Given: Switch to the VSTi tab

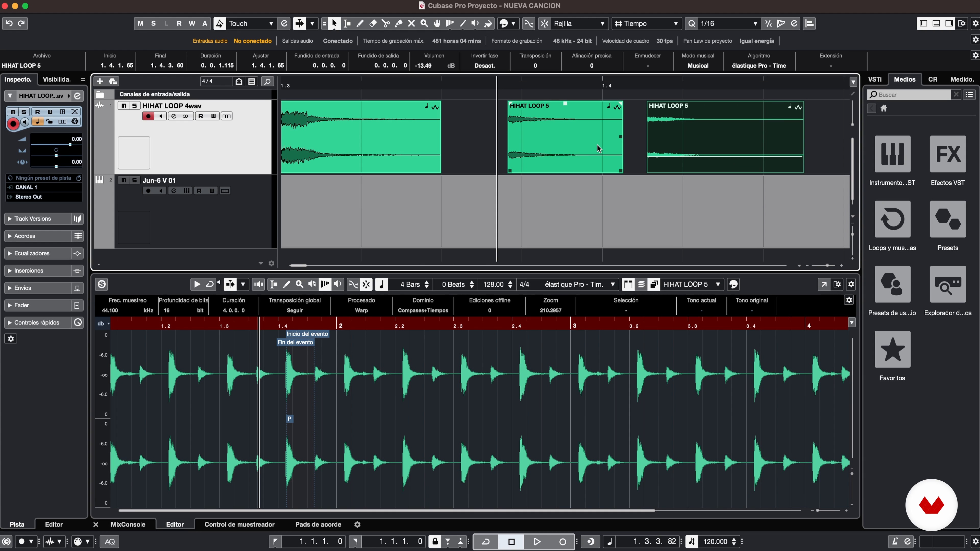Looking at the screenshot, I should click(875, 80).
